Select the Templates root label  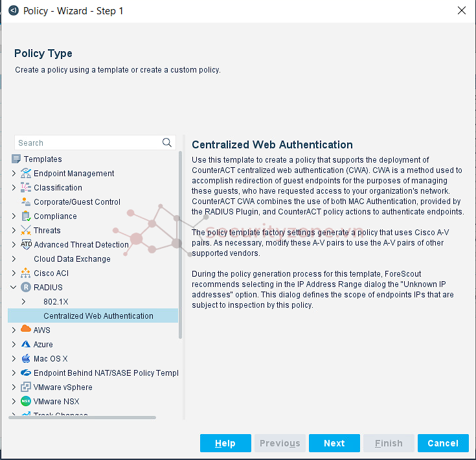click(43, 159)
